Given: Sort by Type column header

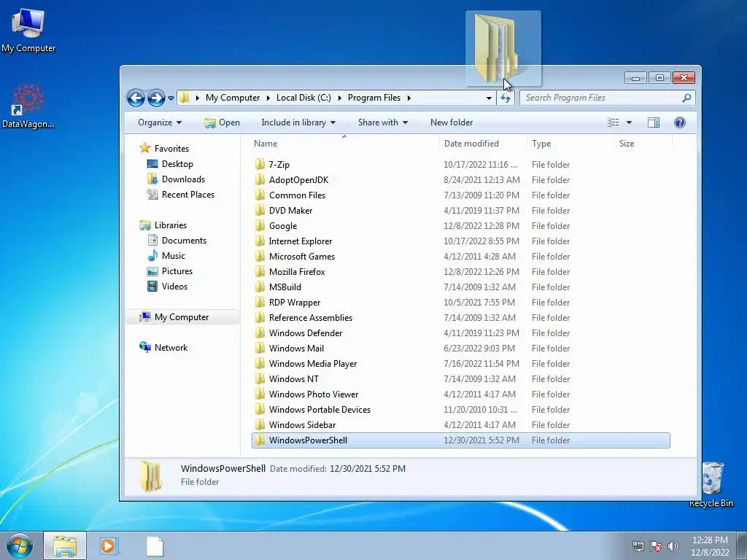Looking at the screenshot, I should point(541,144).
